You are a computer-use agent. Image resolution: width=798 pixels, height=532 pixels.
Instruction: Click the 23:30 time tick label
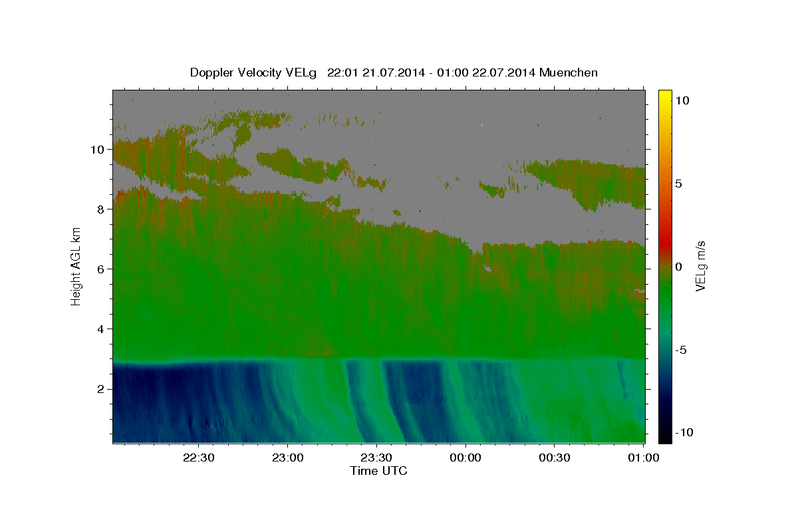tap(376, 458)
